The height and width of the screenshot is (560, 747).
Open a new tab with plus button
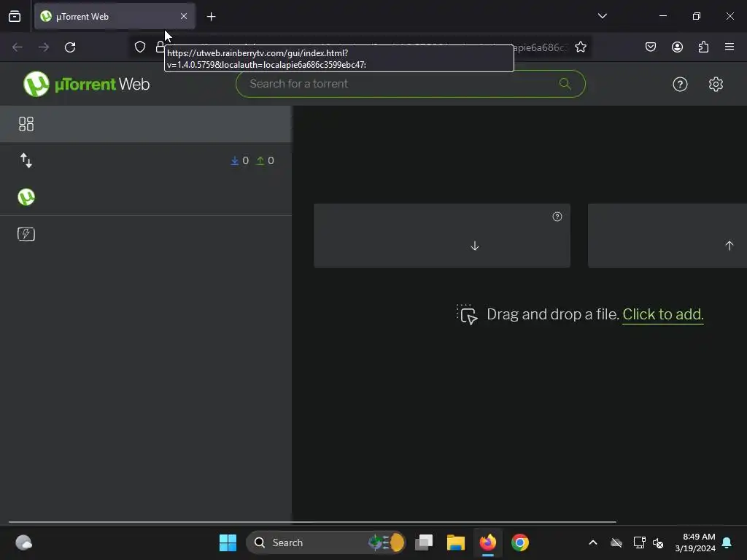coord(211,17)
